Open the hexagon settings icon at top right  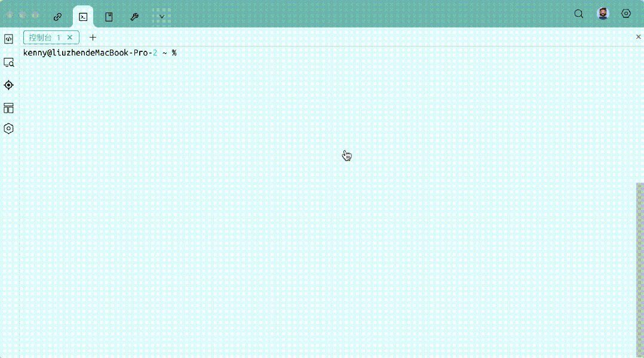626,14
